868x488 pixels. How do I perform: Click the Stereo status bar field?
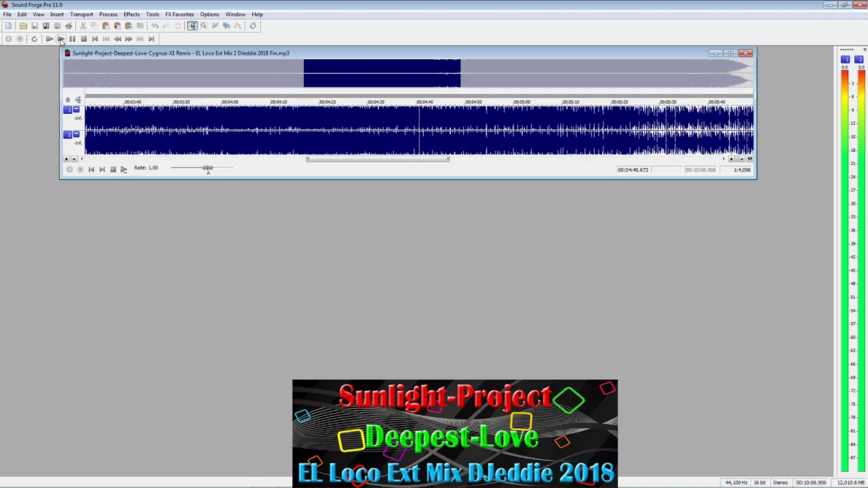tap(781, 483)
